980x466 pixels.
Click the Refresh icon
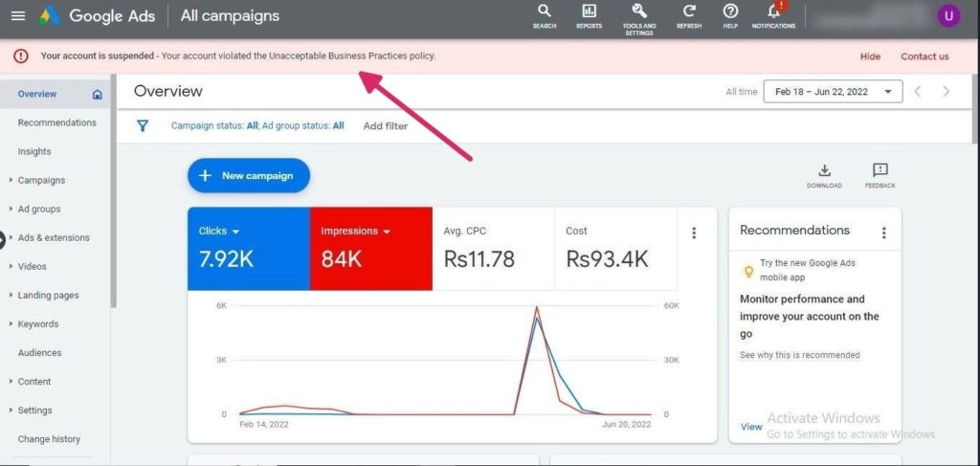tap(688, 11)
